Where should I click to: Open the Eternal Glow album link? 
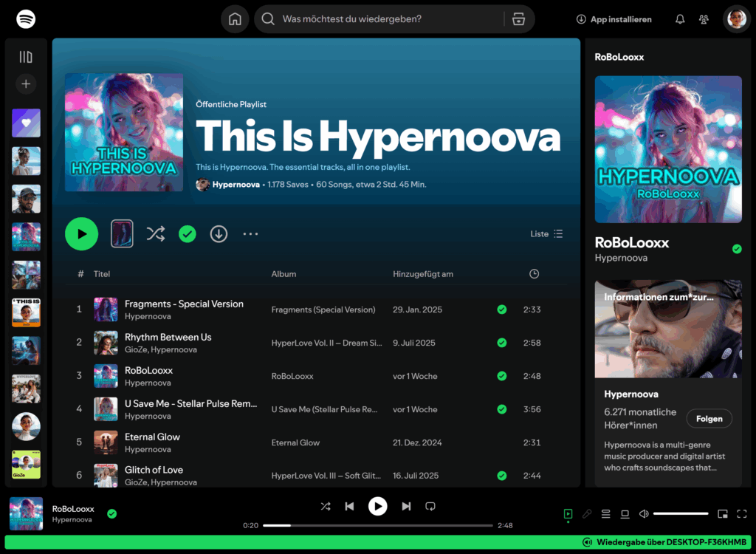point(295,442)
